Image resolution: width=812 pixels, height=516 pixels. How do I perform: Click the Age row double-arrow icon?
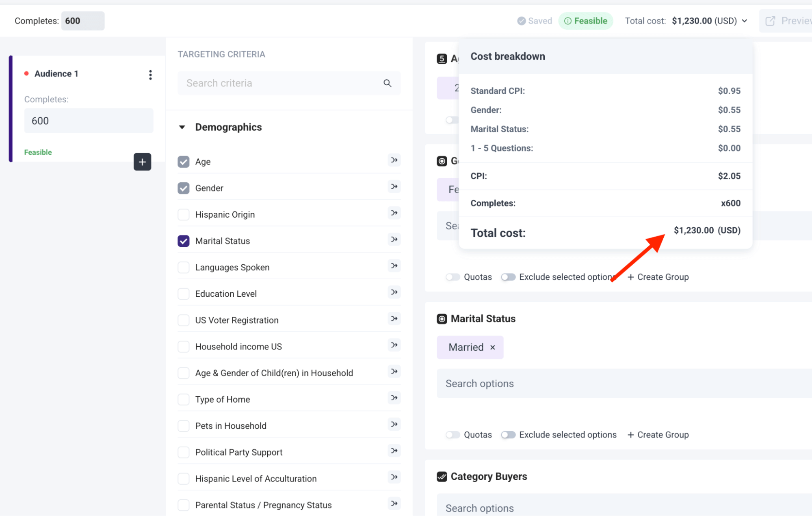394,160
